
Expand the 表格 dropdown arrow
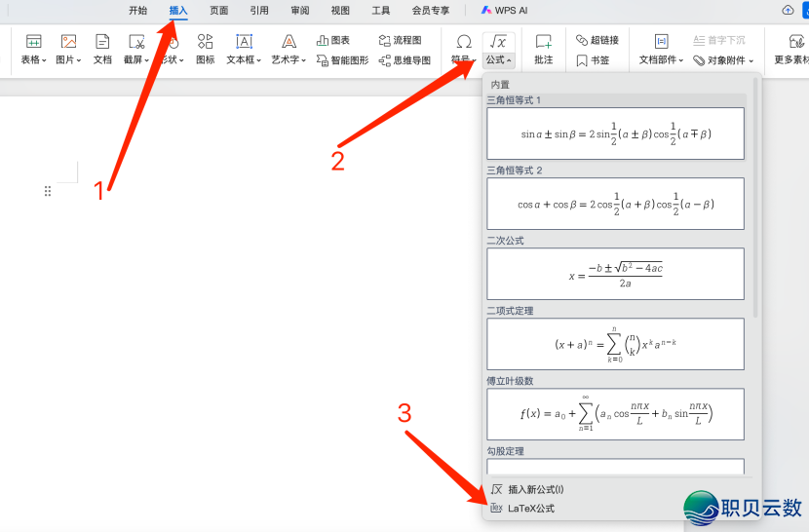click(45, 60)
